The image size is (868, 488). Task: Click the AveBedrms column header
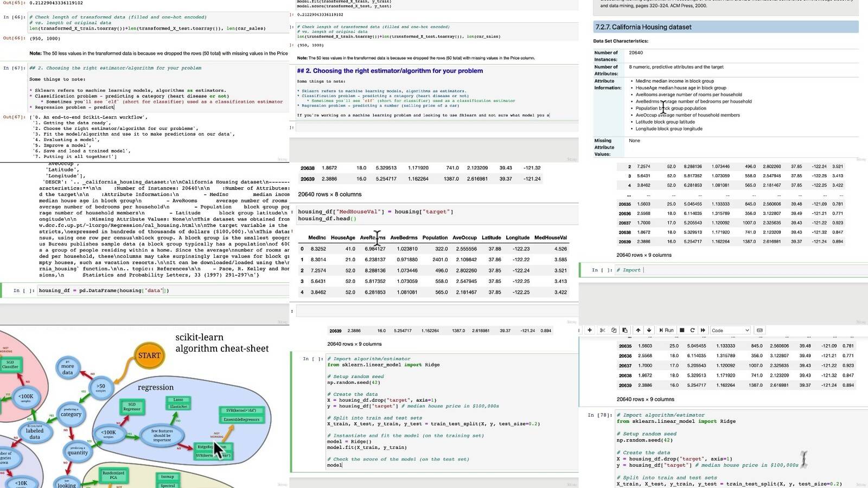[x=404, y=237]
